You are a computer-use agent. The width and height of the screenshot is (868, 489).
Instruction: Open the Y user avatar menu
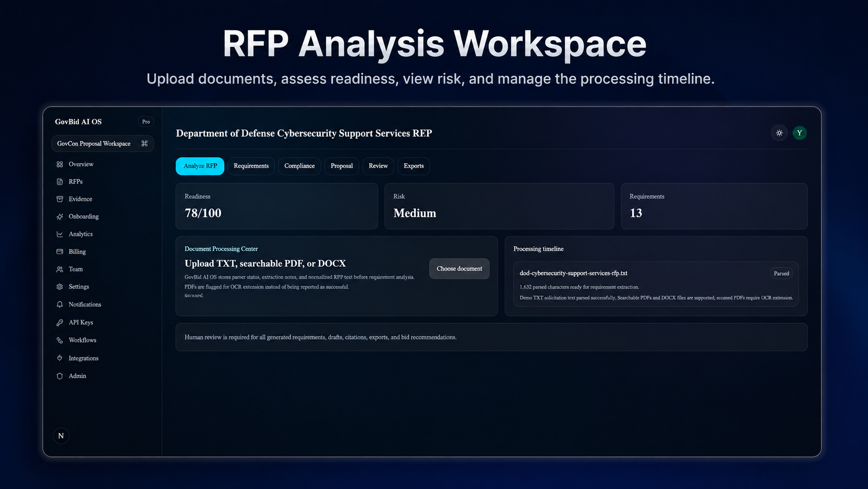tap(799, 133)
